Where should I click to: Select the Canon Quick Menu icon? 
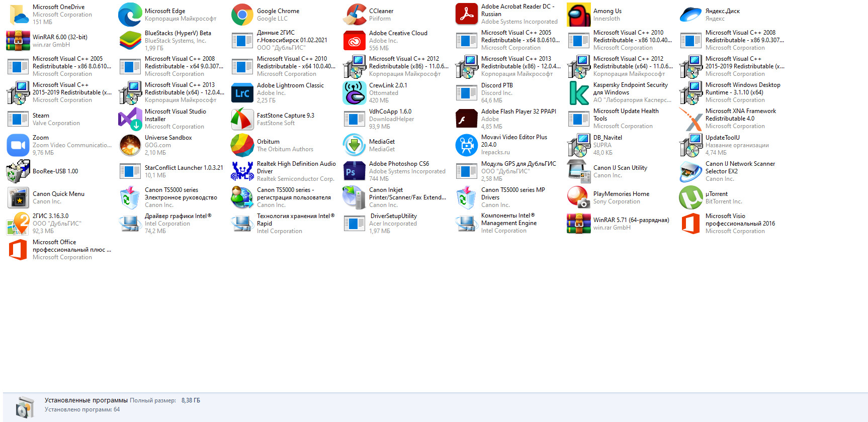(18, 197)
